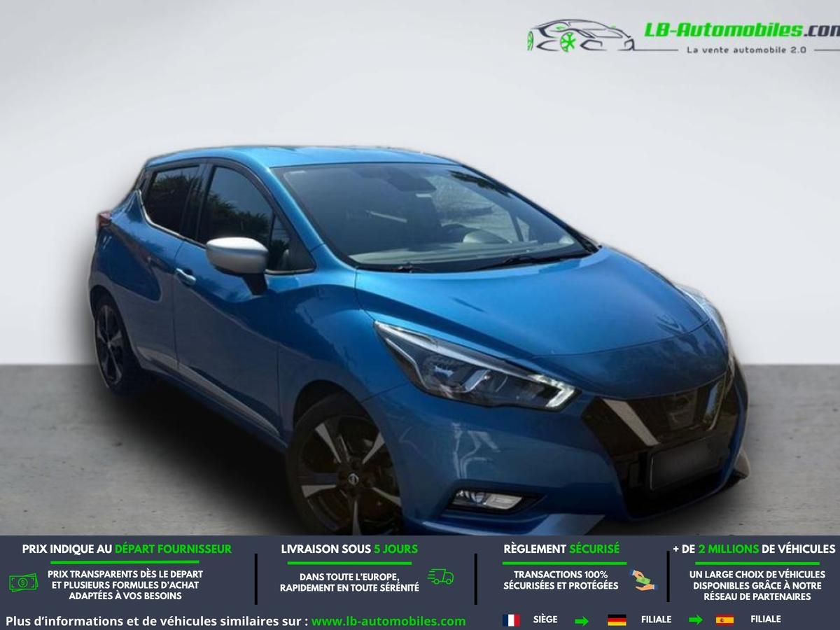Click the green banknote icon
Image resolution: width=840 pixels, height=630 pixels.
(x=23, y=582)
